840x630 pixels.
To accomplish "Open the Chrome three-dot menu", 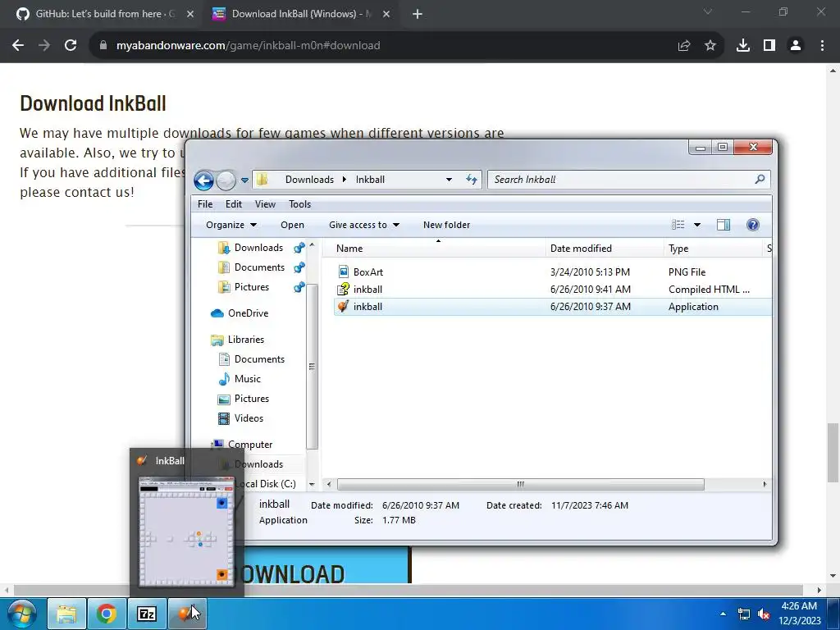I will 822,46.
